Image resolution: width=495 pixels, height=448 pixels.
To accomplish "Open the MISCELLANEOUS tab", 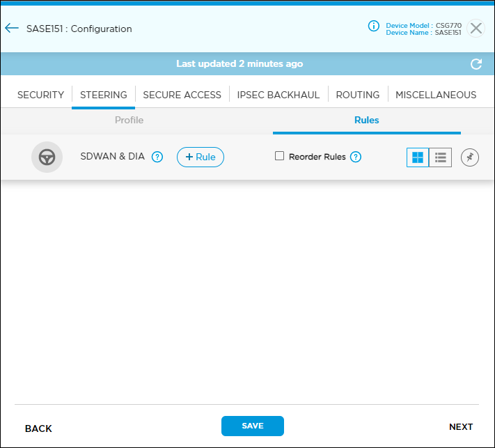I will (436, 95).
